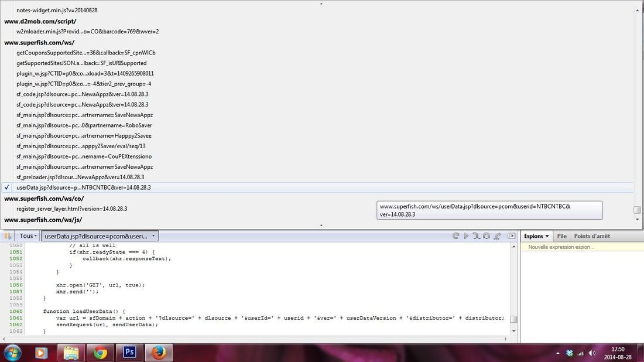This screenshot has width=644, height=362.
Task: Click code pane horizontal scroll right arrow
Action: pyautogui.click(x=505, y=339)
